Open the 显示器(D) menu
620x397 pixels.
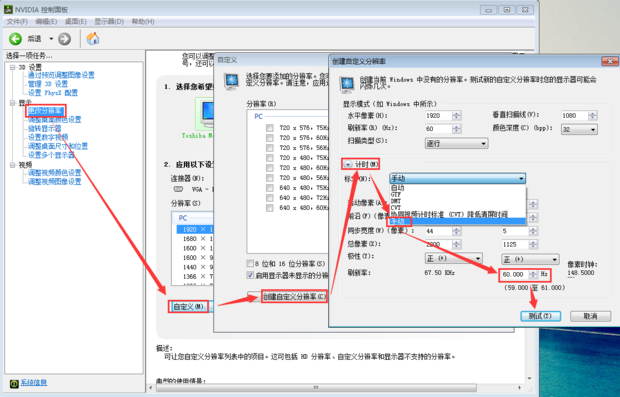[109, 21]
